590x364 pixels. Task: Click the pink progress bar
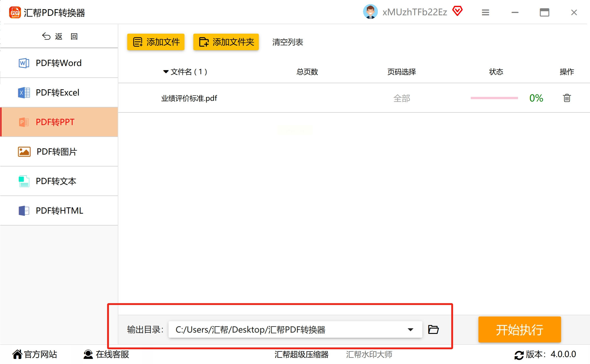(494, 98)
